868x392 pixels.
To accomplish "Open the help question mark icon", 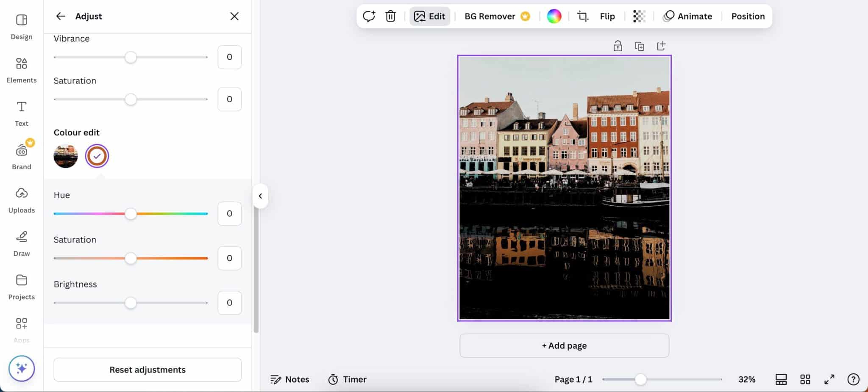I will (x=853, y=379).
